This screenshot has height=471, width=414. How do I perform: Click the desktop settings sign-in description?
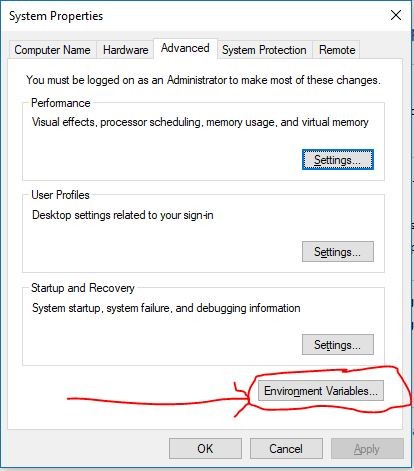(123, 215)
